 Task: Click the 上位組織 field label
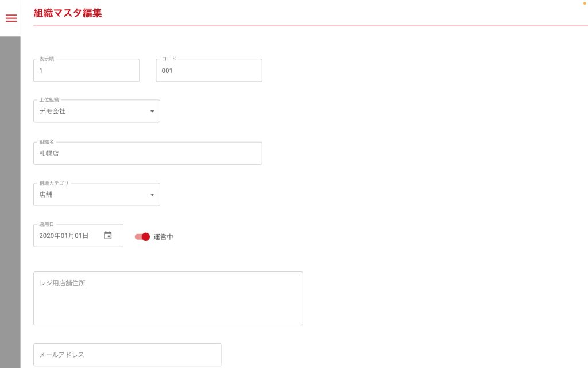click(x=49, y=100)
